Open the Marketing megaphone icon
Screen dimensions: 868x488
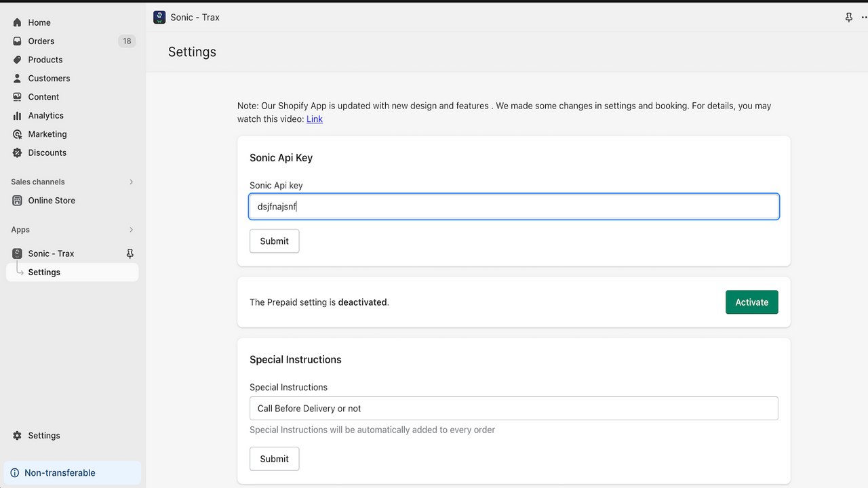coord(17,134)
